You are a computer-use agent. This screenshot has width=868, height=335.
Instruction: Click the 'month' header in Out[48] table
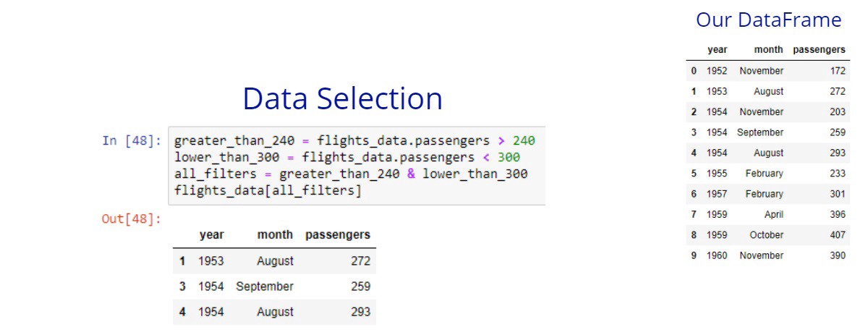274,234
